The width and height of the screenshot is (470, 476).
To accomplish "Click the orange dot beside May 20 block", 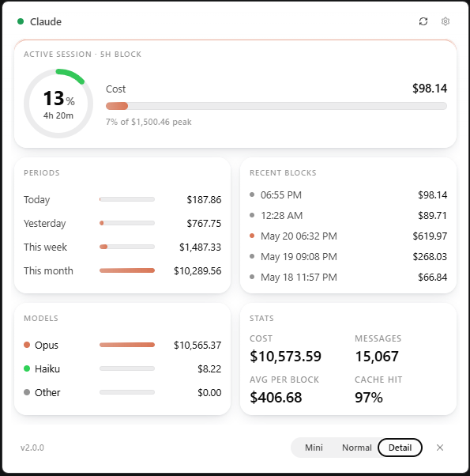I will tap(252, 236).
